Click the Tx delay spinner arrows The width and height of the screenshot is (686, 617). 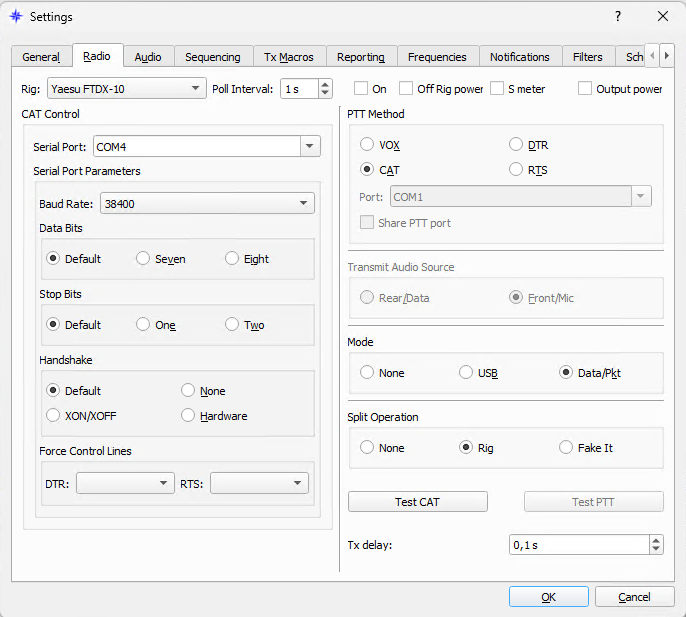(x=656, y=545)
